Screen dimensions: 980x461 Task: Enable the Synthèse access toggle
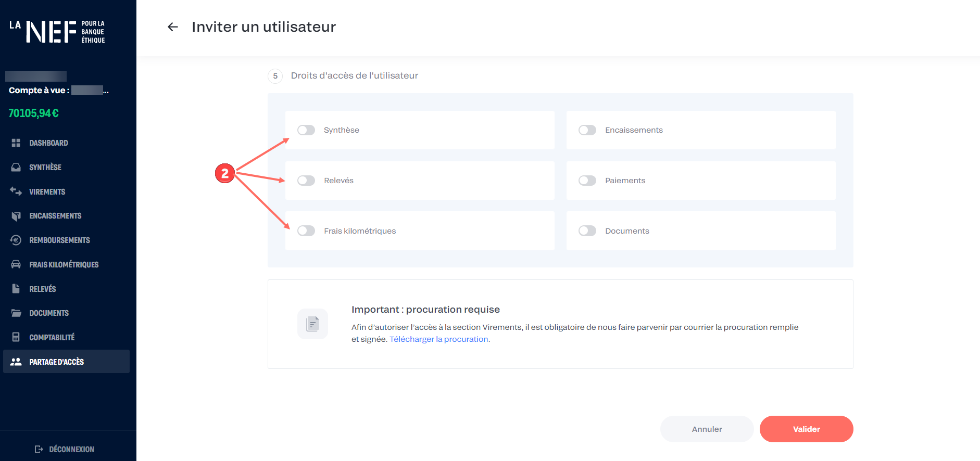point(306,130)
